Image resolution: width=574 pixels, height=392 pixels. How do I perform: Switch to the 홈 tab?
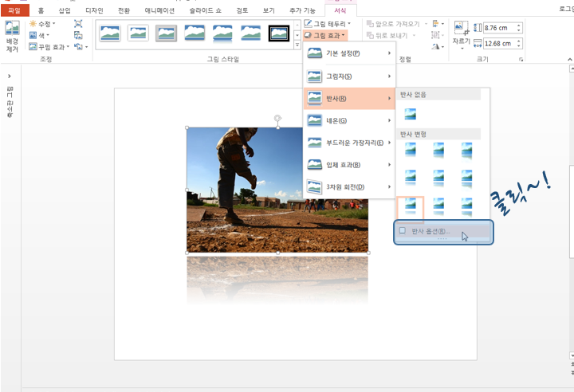41,10
